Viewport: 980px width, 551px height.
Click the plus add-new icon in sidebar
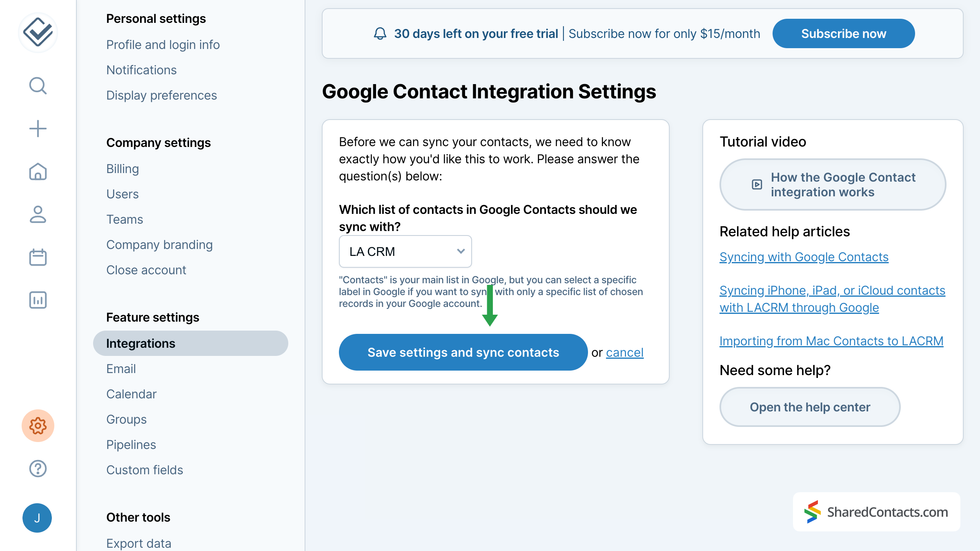point(38,129)
